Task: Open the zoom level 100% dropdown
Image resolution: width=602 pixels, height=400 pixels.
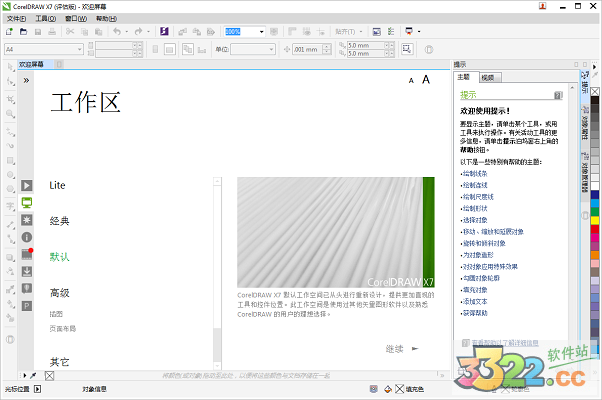Action: click(263, 31)
